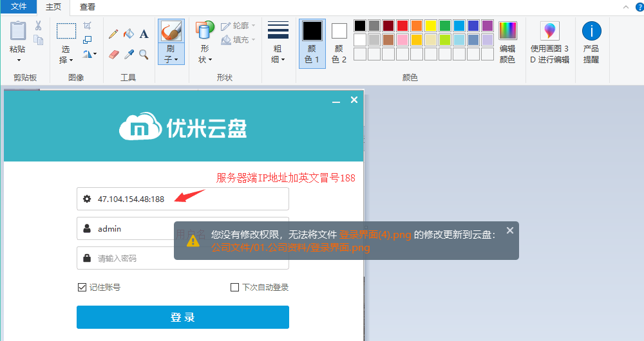
Task: Click the 登录界面(4).png file link
Action: click(375, 234)
